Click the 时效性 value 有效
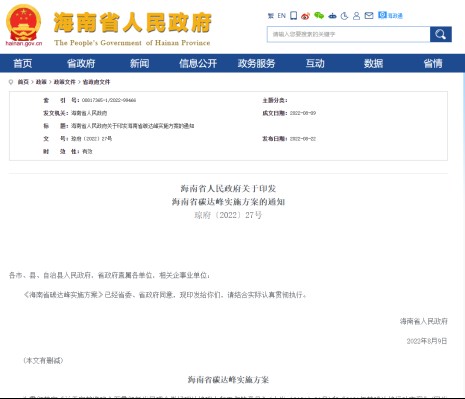 (x=87, y=151)
